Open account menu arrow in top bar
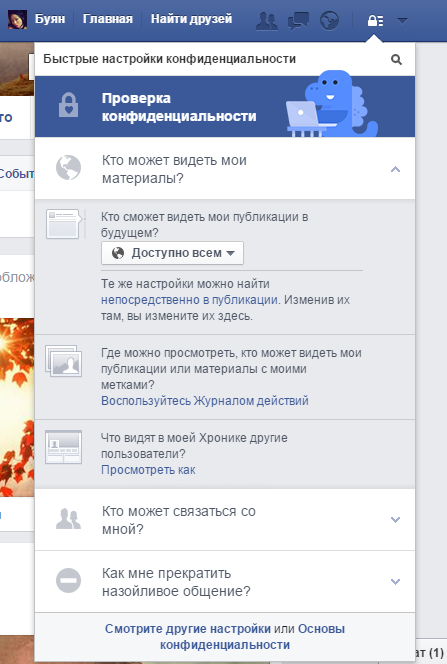 [402, 20]
